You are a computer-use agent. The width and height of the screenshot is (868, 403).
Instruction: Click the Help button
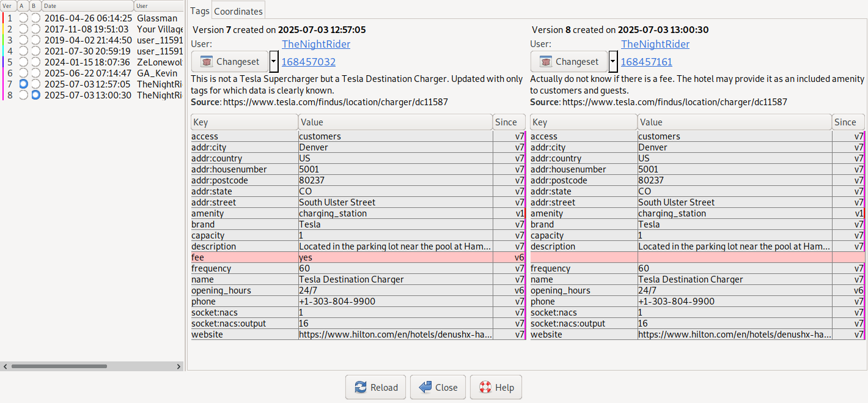496,387
